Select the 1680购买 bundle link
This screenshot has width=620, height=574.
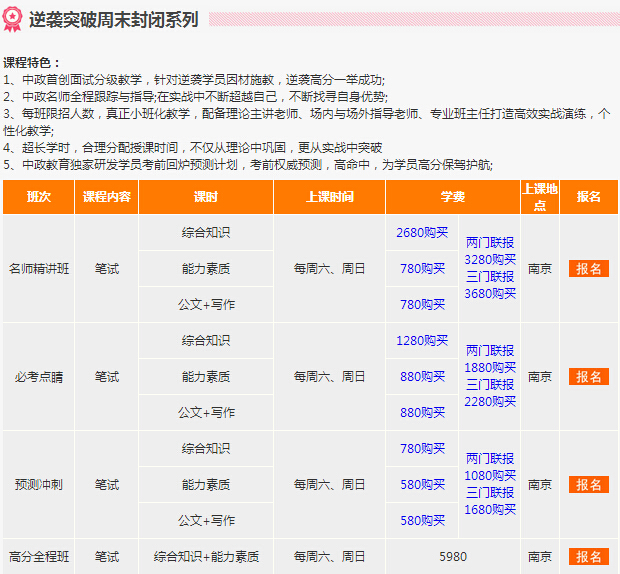(x=490, y=509)
